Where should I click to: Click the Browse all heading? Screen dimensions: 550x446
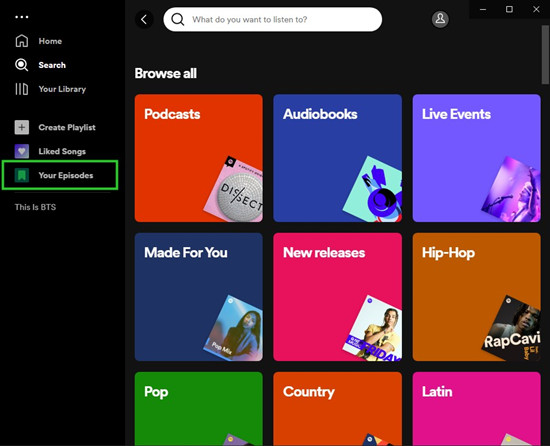(x=166, y=73)
